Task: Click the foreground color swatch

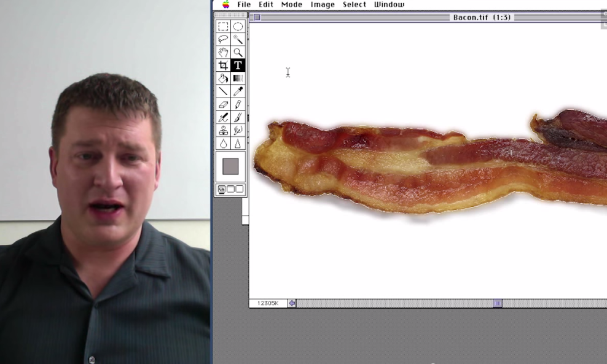Action: pos(230,166)
